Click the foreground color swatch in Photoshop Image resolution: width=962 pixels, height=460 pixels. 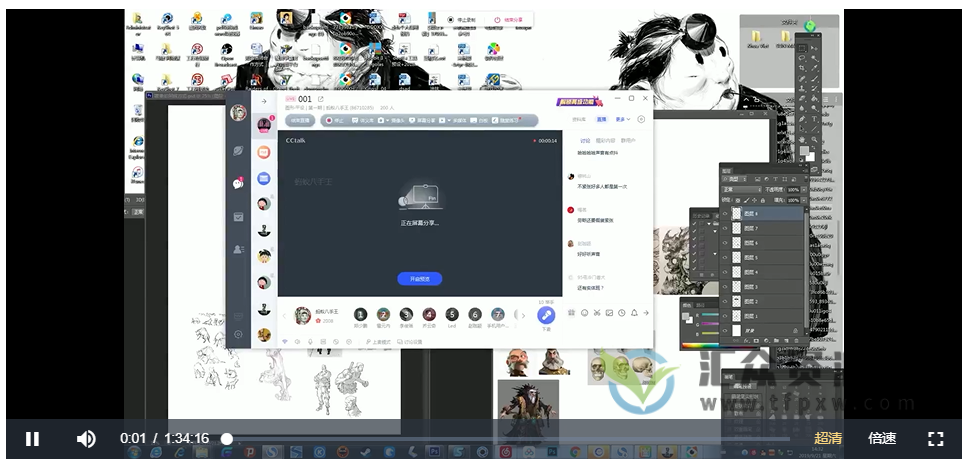[x=804, y=150]
